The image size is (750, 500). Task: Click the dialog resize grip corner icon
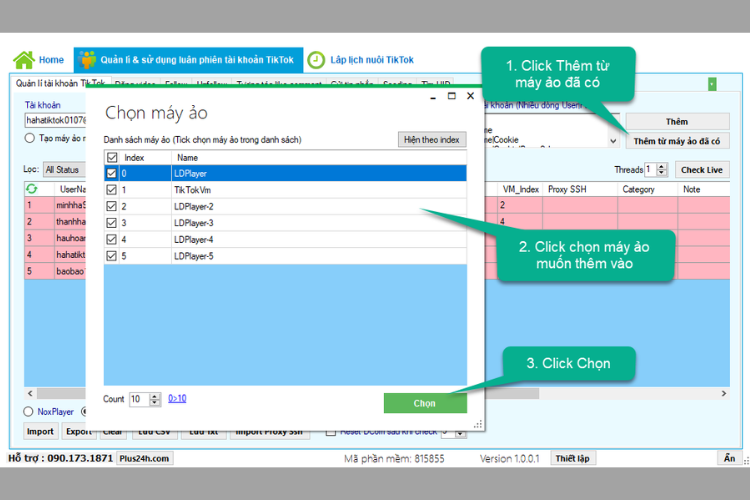point(478,424)
